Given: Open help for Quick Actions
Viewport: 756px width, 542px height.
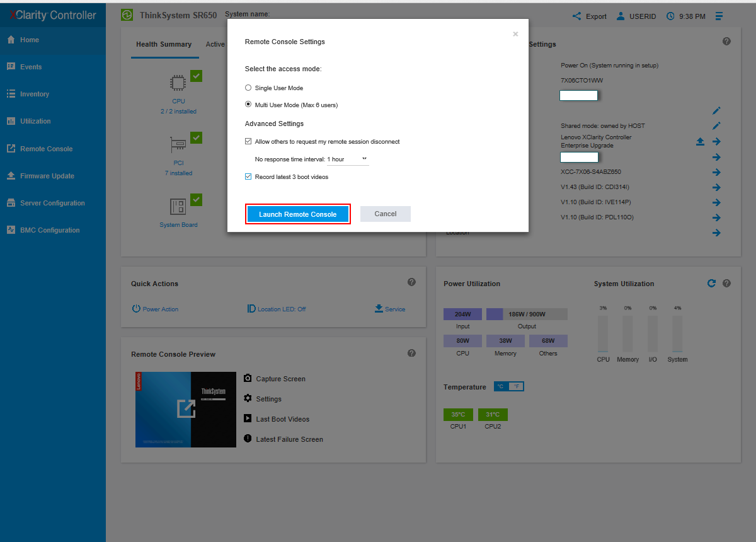Looking at the screenshot, I should pos(411,282).
